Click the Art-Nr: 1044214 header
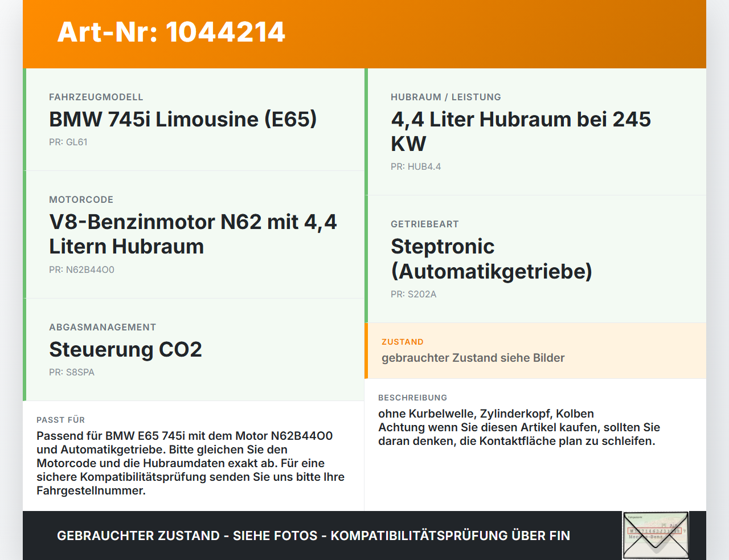Viewport: 729px width, 560px height. point(171,32)
